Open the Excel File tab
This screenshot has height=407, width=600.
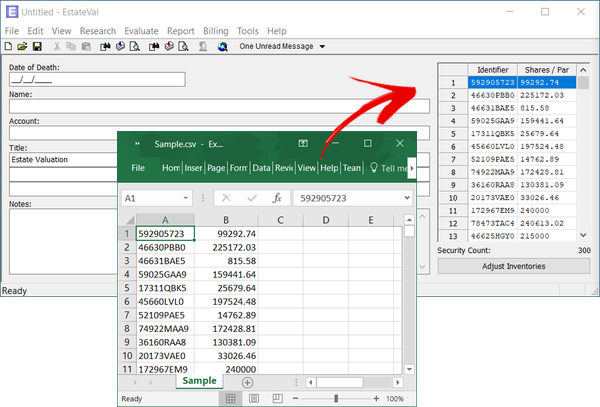[138, 168]
